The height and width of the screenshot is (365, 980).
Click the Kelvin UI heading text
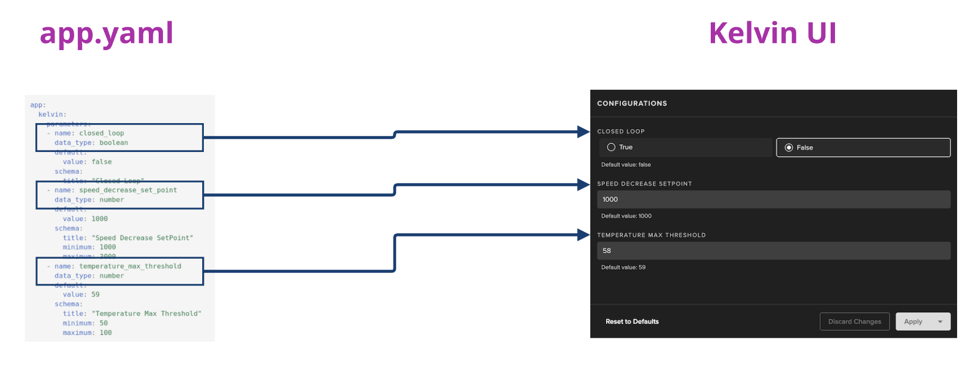click(x=772, y=33)
